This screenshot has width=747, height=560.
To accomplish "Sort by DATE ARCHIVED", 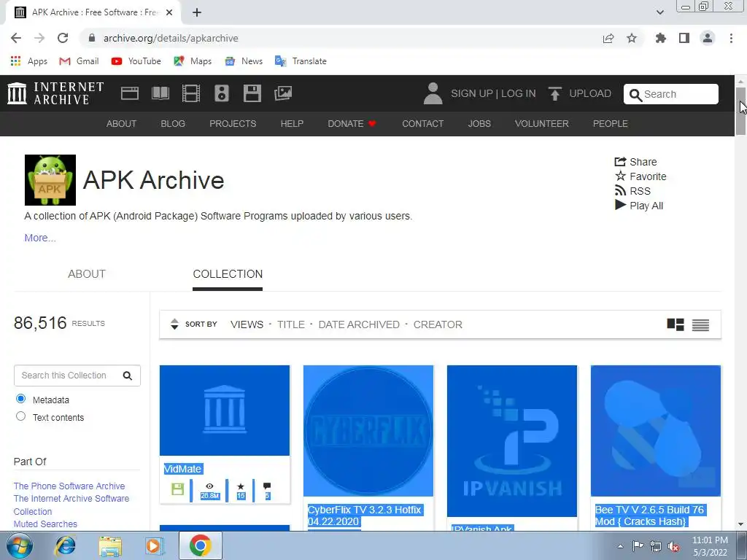I will 359,324.
